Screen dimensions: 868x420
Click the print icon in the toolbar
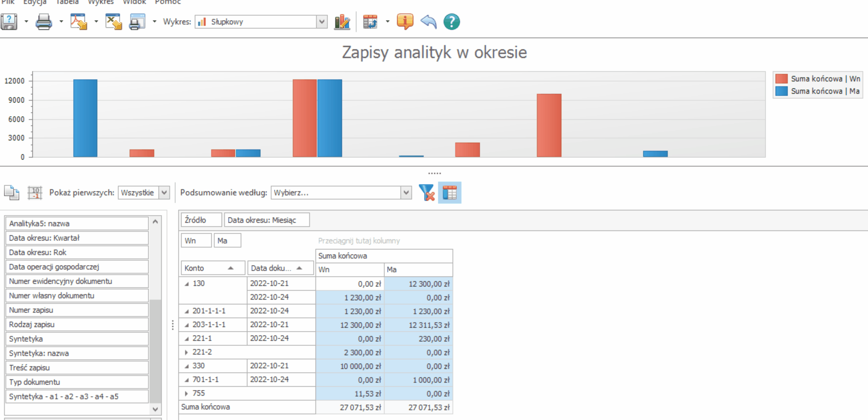44,22
